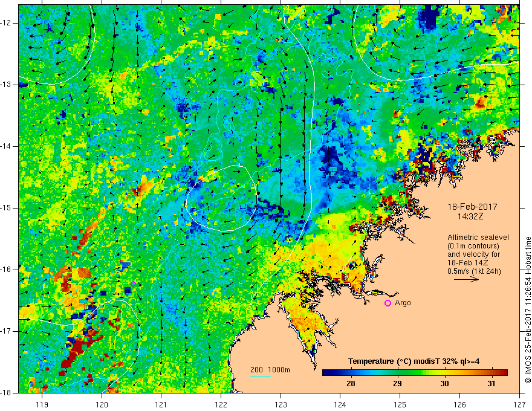Click the '-13' latitude axis label
The image size is (532, 411).
point(6,85)
